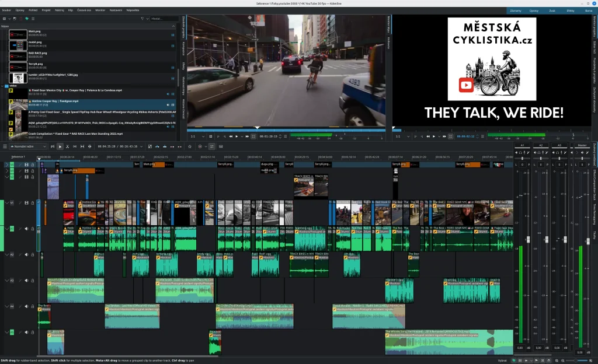Select the razor (scissors) tool in timeline toolbar
Screen dimensions: 598x364
tap(68, 146)
